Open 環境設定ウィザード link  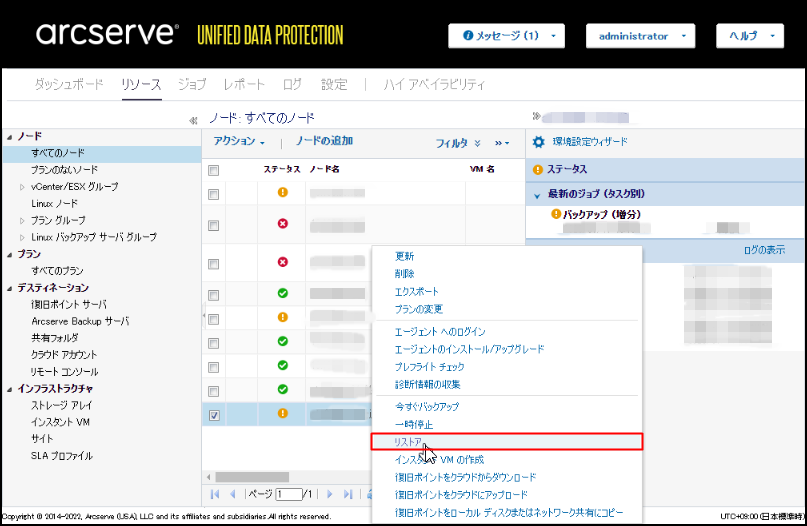click(x=590, y=142)
